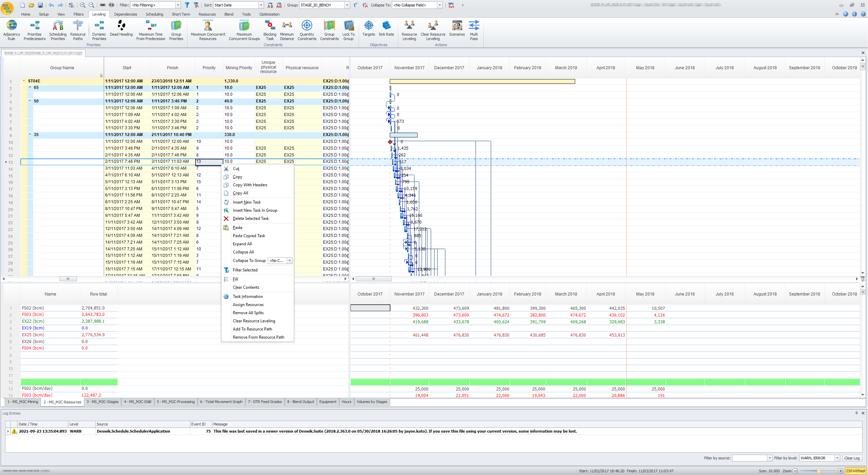Open the Scenarios tool
The height and width of the screenshot is (475, 868).
point(457,30)
